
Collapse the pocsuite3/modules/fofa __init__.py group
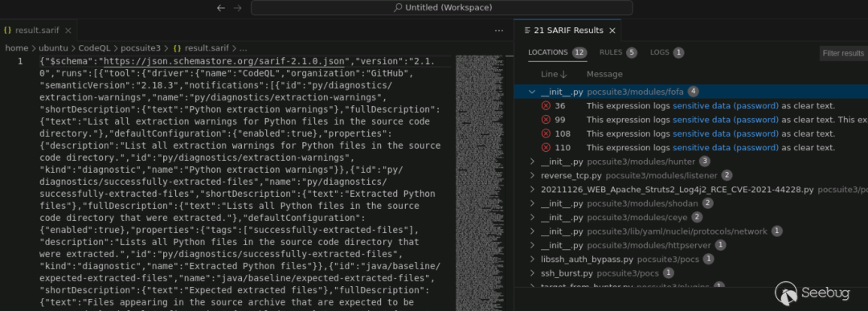(x=532, y=92)
